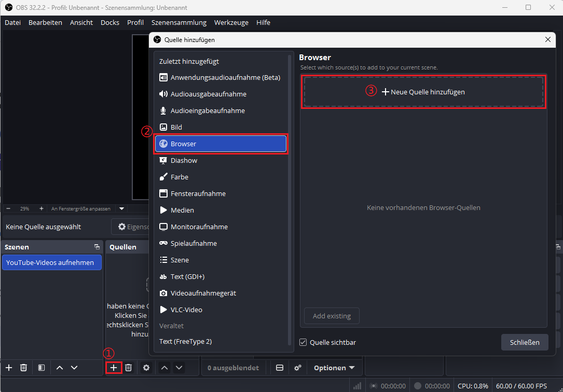
Task: Open the scene filters icon in the Szenen toolbar
Action: point(42,368)
